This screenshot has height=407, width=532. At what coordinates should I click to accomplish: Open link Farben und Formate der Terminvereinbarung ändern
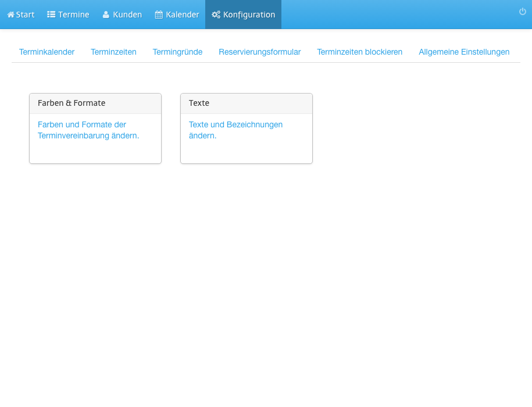point(88,130)
